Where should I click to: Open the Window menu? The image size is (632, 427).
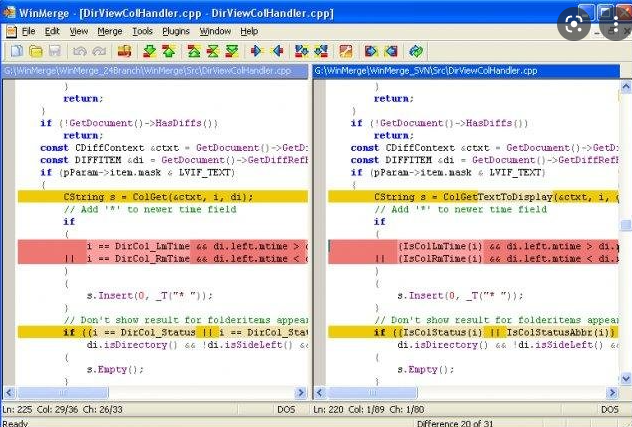coord(215,31)
